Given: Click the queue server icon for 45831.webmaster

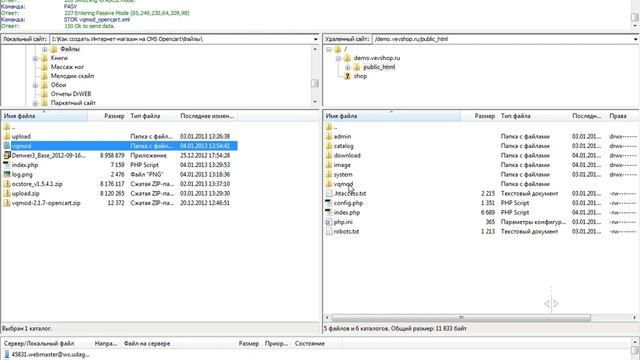Looking at the screenshot, I should [x=7, y=354].
